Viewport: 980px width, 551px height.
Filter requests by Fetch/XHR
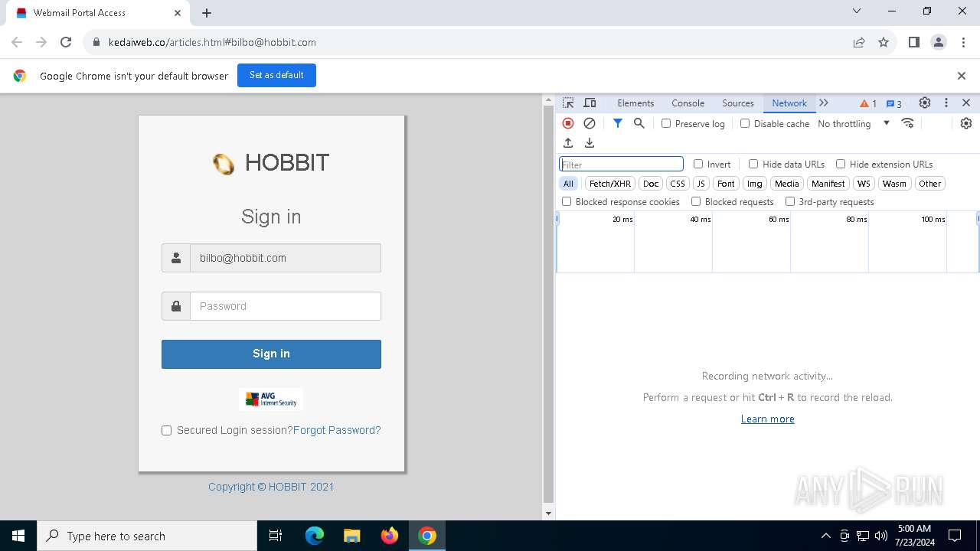point(610,184)
